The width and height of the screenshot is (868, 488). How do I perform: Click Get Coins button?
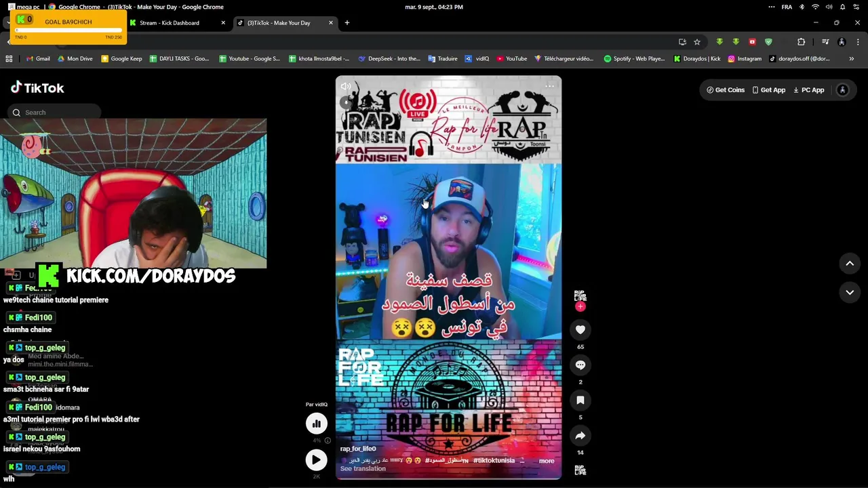point(726,90)
